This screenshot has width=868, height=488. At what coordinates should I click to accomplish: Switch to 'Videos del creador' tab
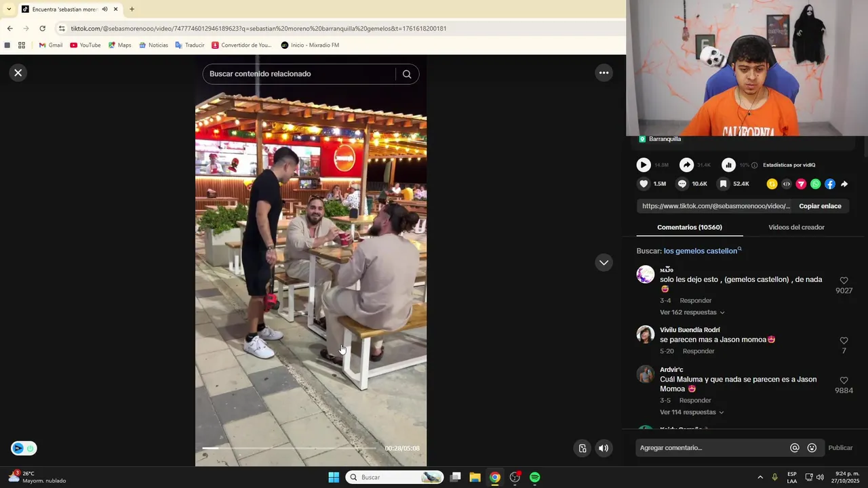pyautogui.click(x=796, y=227)
